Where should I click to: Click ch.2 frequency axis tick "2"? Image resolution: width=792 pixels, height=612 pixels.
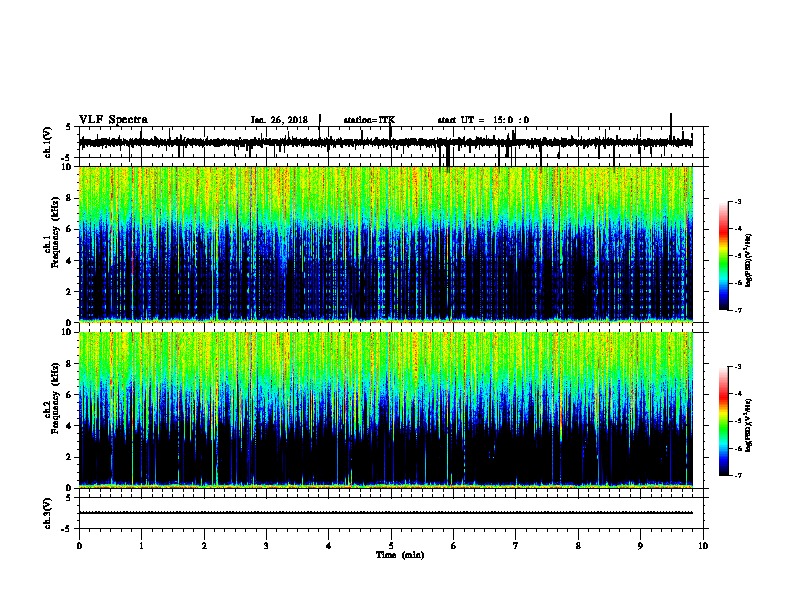pyautogui.click(x=70, y=457)
